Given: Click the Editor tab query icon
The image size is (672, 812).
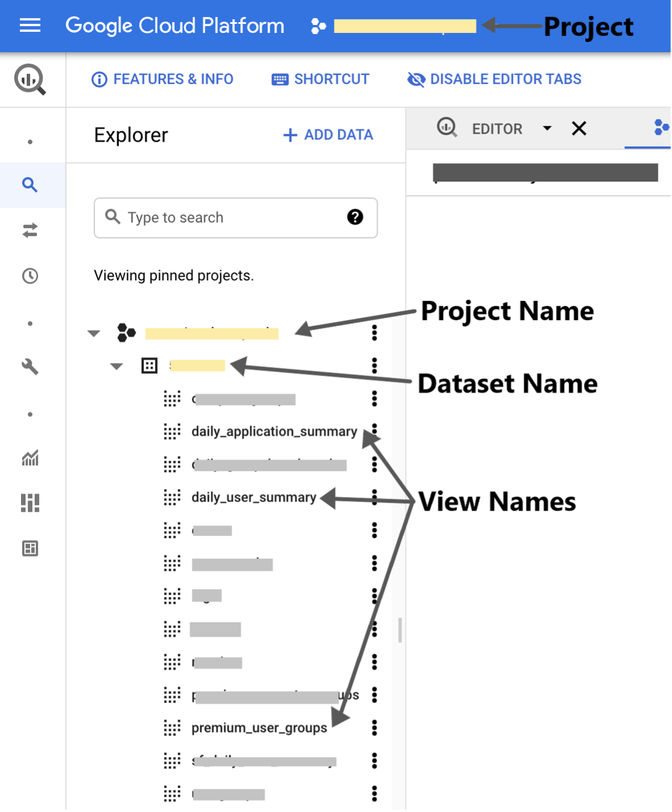Looking at the screenshot, I should click(447, 127).
